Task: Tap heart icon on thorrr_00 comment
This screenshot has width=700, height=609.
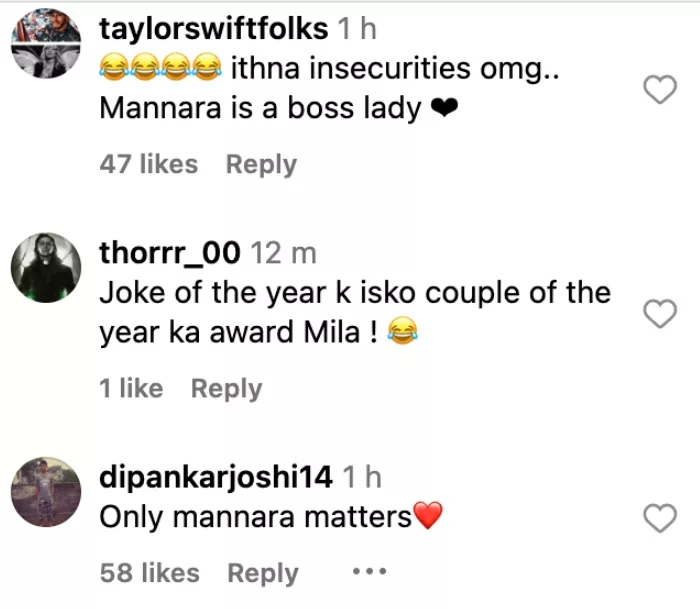Action: tap(659, 315)
